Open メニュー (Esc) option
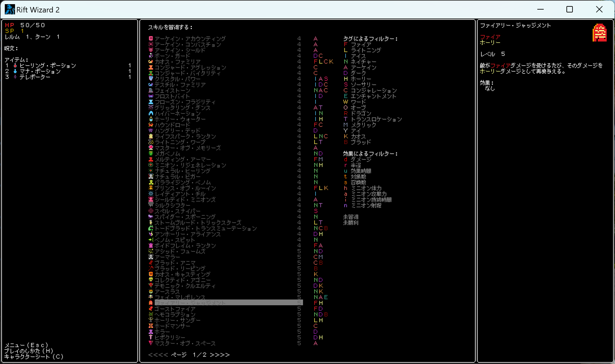Viewport: 615px width, 364px height. [27, 345]
